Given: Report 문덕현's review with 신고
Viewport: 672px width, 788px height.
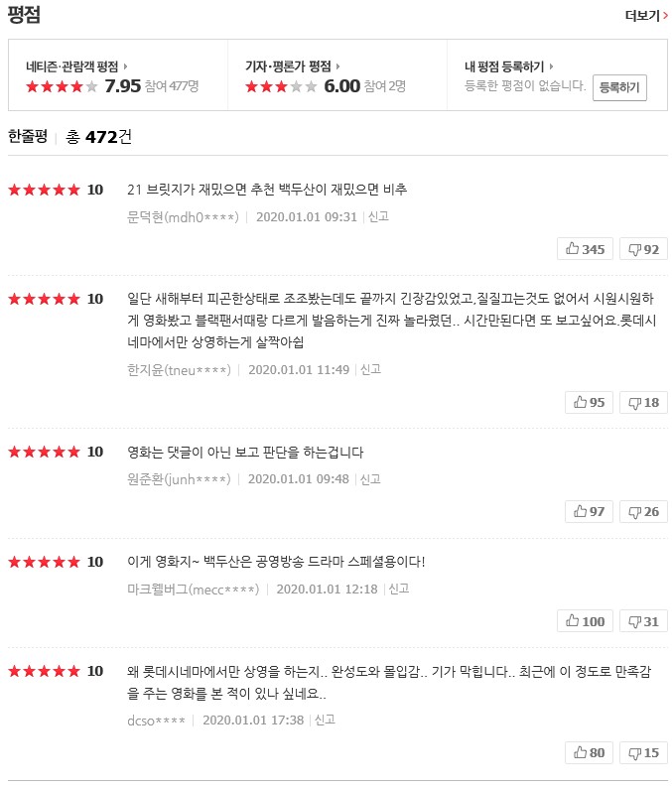Looking at the screenshot, I should point(378,216).
